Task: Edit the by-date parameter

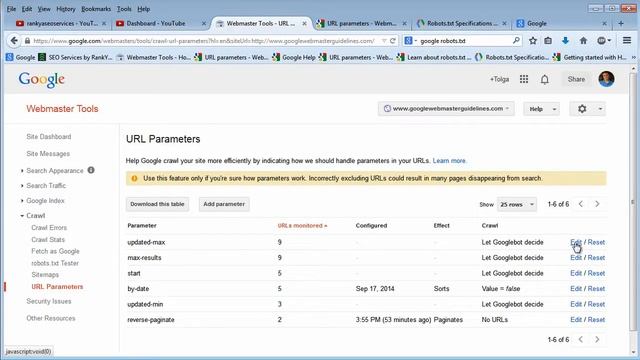Action: (576, 289)
